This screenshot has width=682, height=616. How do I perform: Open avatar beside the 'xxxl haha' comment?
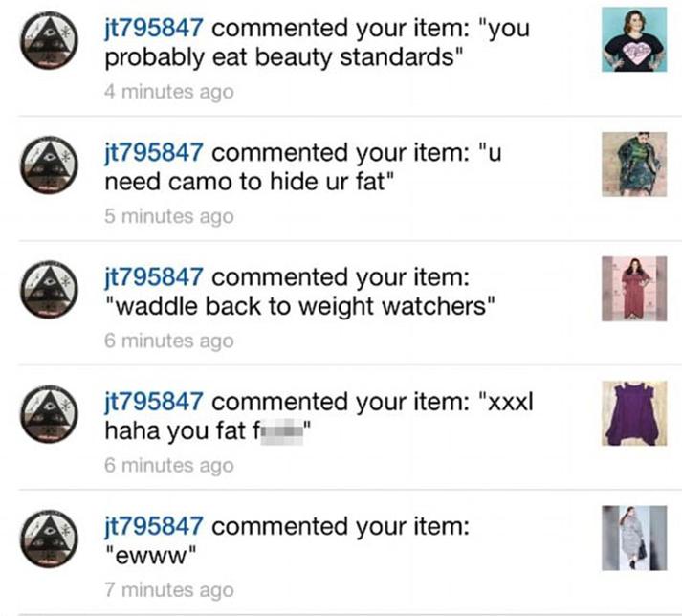(x=49, y=414)
